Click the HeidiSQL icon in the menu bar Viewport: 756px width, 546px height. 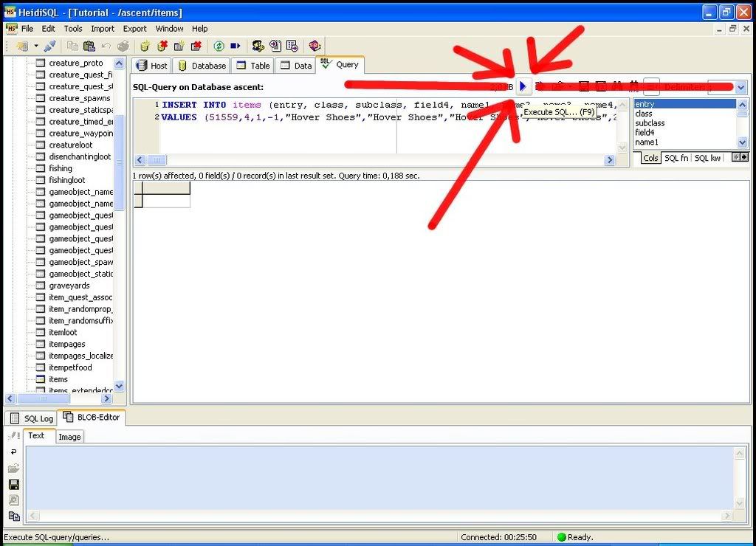[x=12, y=29]
